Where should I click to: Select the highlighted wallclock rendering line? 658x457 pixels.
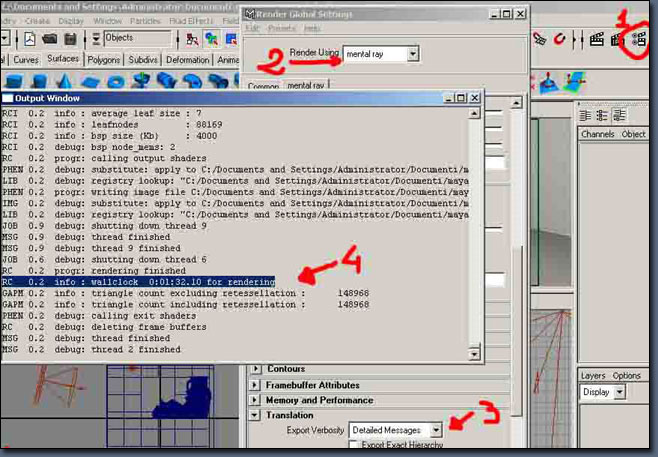click(138, 282)
